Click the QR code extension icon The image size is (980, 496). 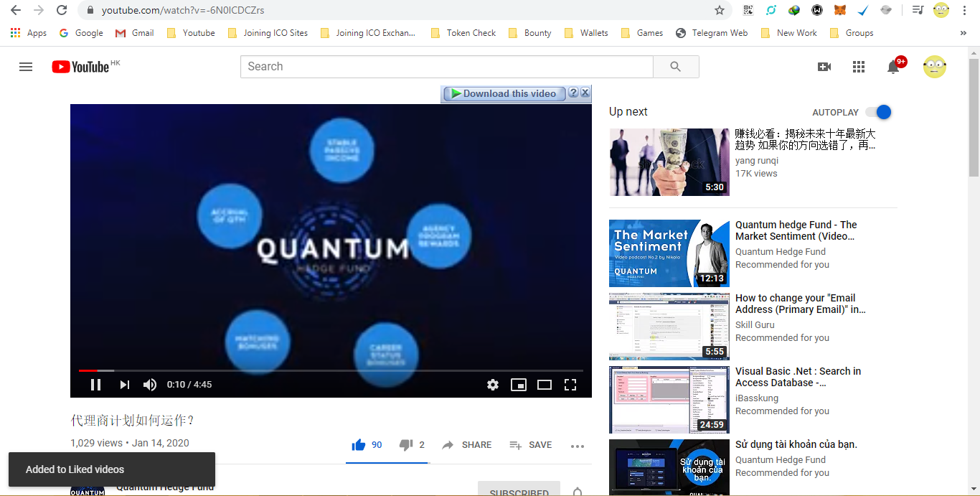[748, 10]
